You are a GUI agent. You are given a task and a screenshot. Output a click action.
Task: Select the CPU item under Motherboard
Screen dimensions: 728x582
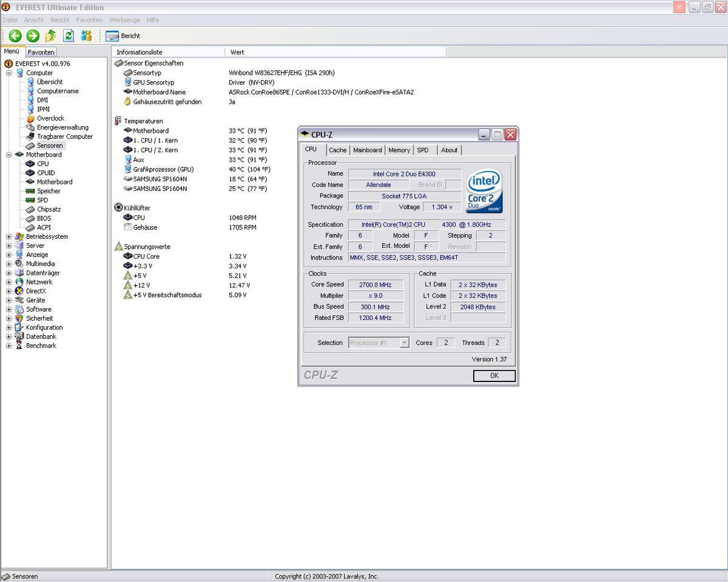[42, 164]
